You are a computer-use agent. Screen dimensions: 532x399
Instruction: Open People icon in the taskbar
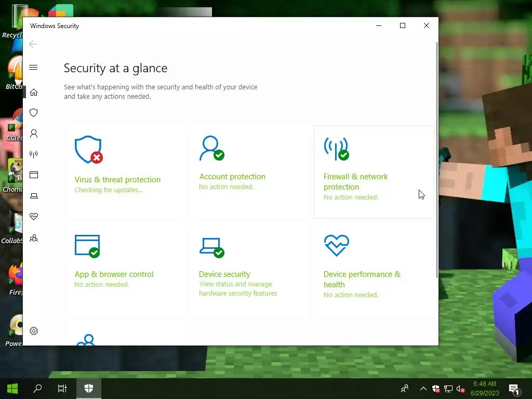(405, 389)
